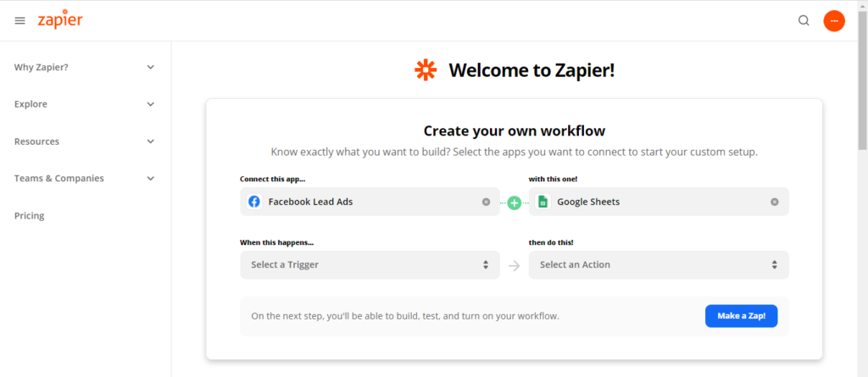Image resolution: width=868 pixels, height=377 pixels.
Task: Click the Create your own workflow heading
Action: click(515, 130)
